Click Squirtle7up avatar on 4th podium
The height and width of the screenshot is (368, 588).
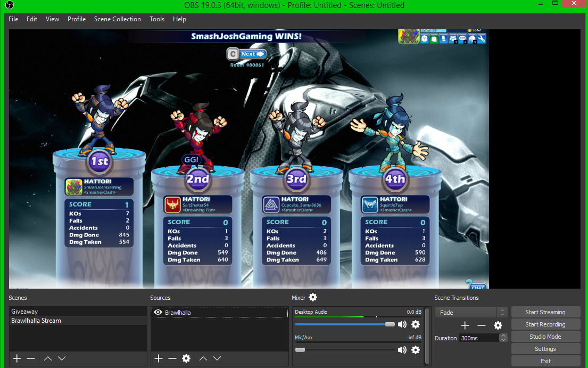(x=370, y=205)
